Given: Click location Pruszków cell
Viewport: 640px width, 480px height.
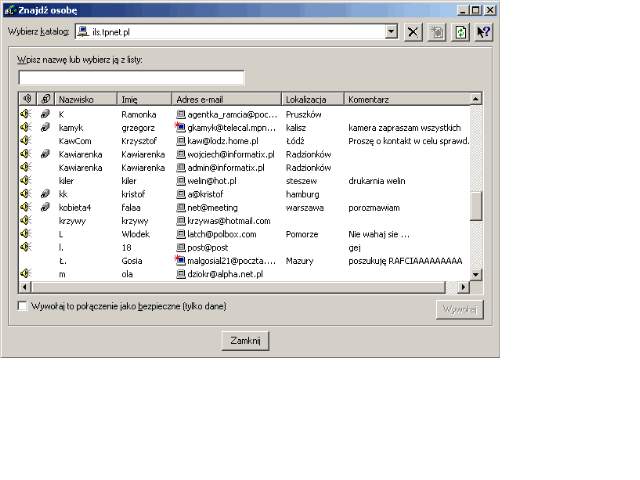Looking at the screenshot, I should click(x=304, y=115).
